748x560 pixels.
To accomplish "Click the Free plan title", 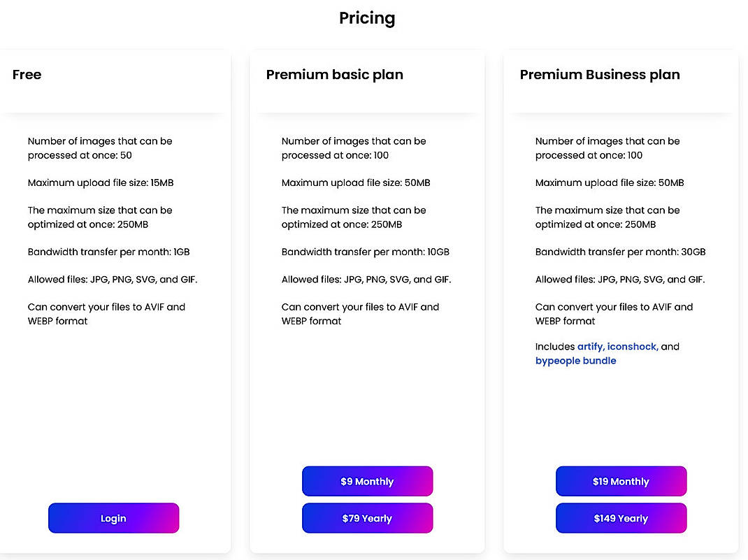I will pos(27,74).
